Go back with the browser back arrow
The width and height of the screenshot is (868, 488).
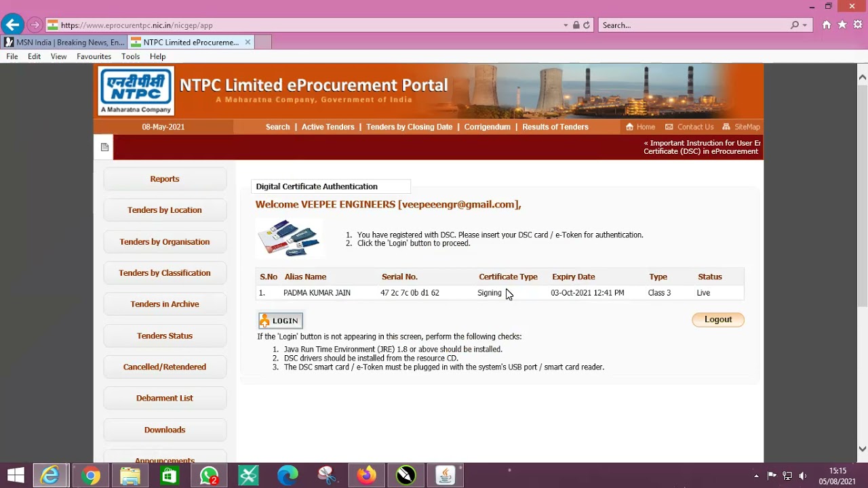coord(12,25)
